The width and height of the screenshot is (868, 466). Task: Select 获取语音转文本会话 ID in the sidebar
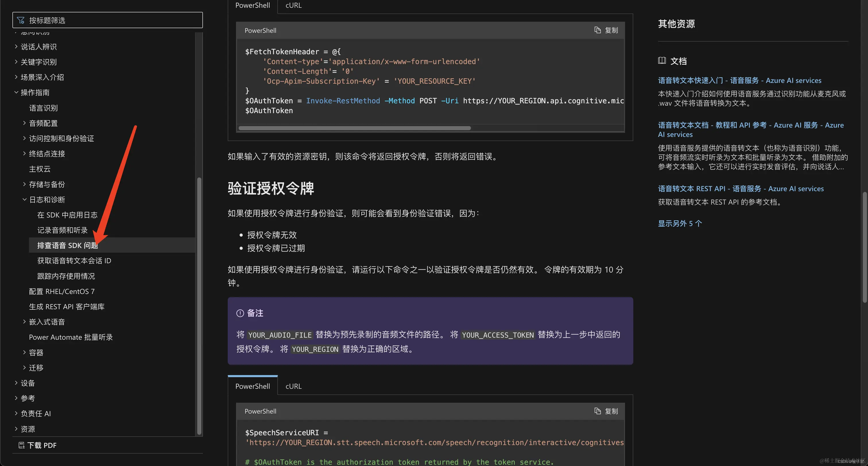[x=74, y=260]
